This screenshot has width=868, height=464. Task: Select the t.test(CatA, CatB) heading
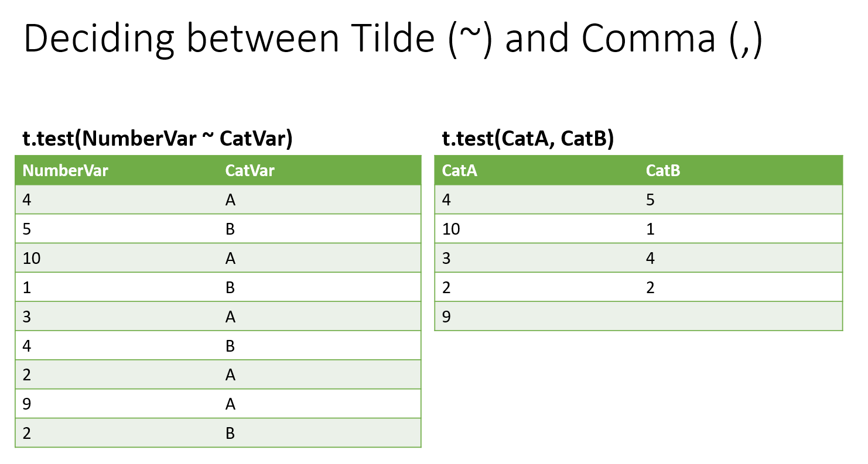[x=528, y=140]
